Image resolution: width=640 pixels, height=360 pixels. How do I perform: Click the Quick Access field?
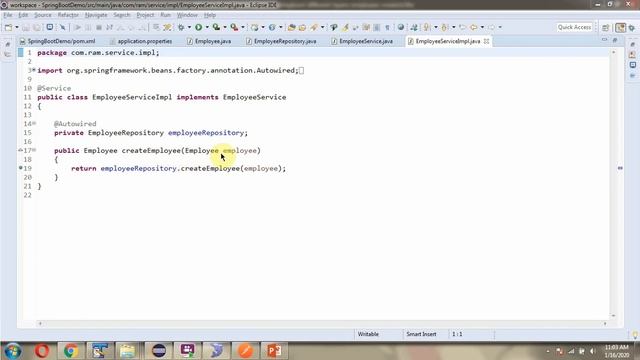coord(574,27)
